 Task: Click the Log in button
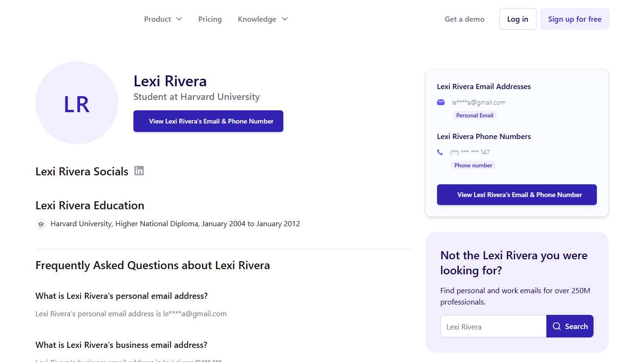tap(518, 19)
